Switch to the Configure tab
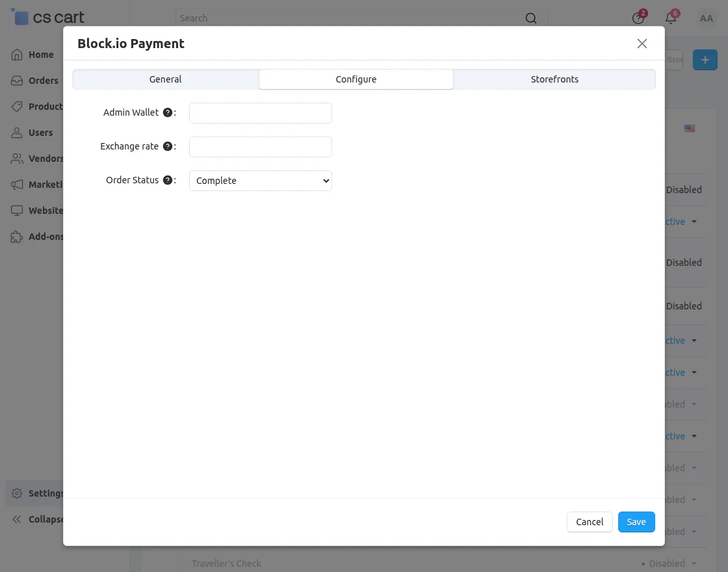 (x=356, y=79)
